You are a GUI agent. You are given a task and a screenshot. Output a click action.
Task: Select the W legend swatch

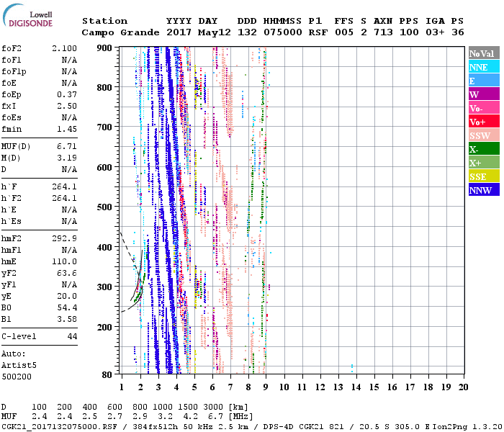tap(484, 94)
